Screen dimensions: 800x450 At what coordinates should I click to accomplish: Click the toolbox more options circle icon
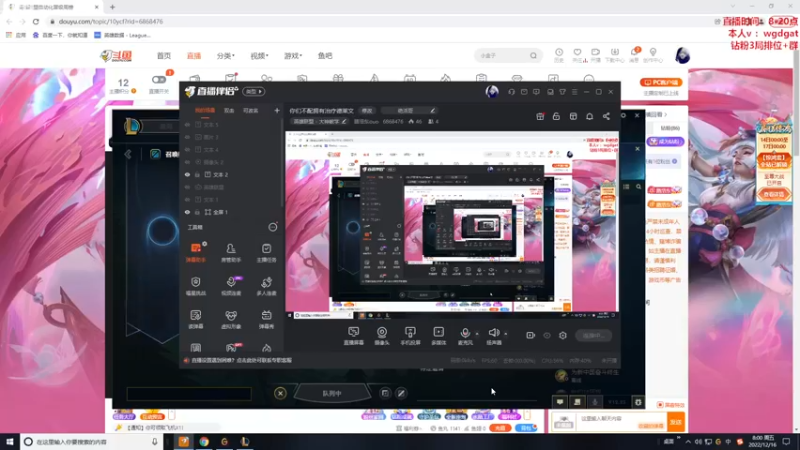273,227
